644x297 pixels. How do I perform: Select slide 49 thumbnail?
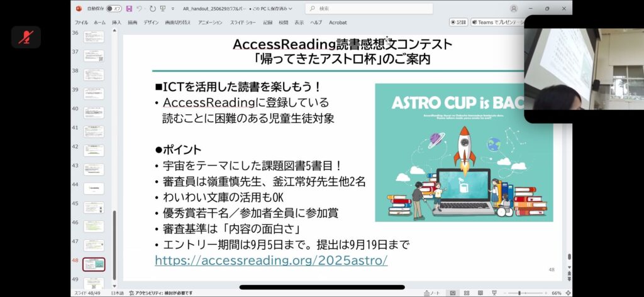pos(94,283)
